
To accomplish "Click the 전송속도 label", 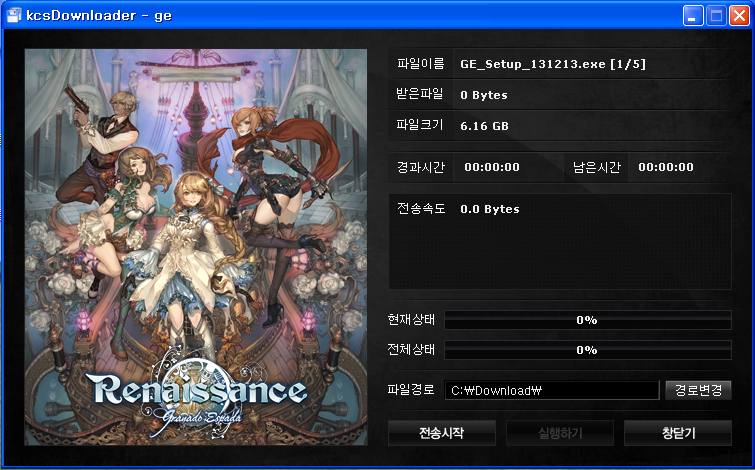I will tap(421, 209).
